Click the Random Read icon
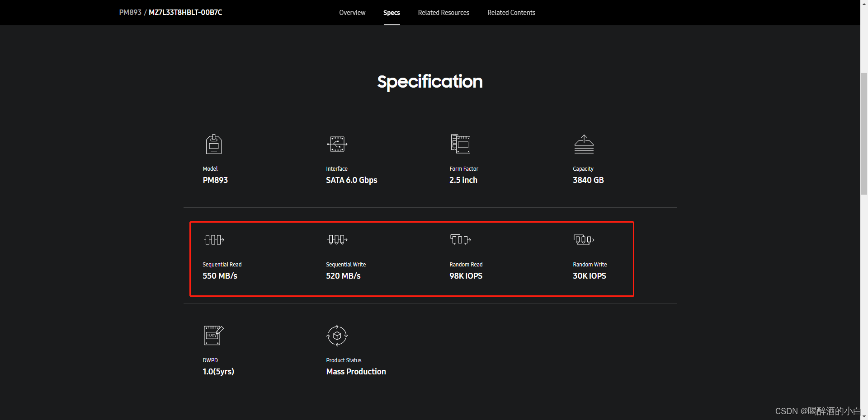The width and height of the screenshot is (868, 420). point(461,239)
